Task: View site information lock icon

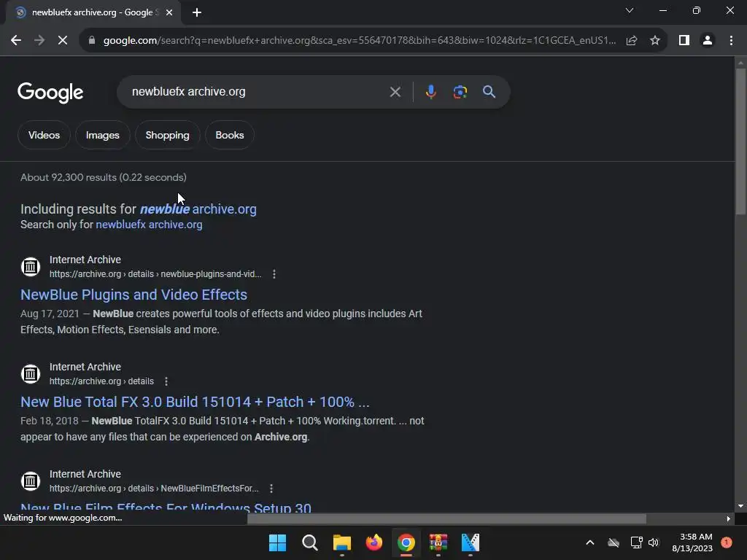Action: pyautogui.click(x=92, y=41)
